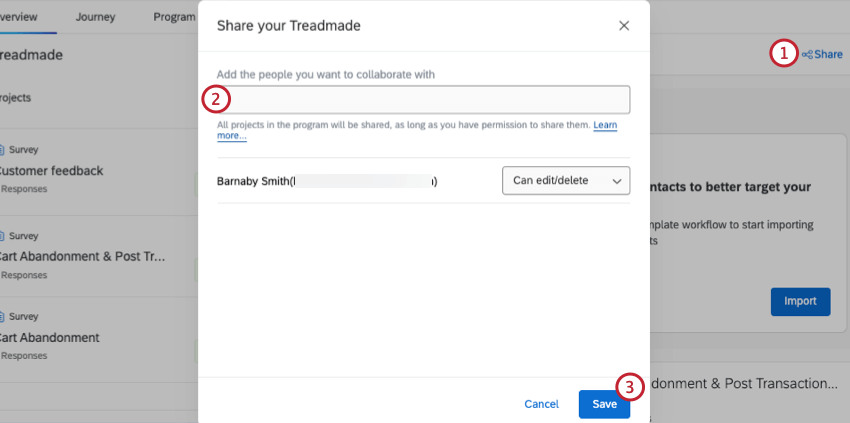The image size is (850, 423).
Task: Close the Share your Treadmade dialog
Action: pos(624,26)
